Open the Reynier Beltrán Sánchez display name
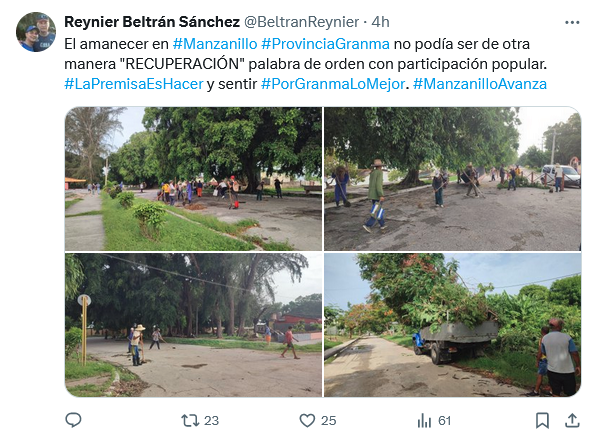 point(152,22)
